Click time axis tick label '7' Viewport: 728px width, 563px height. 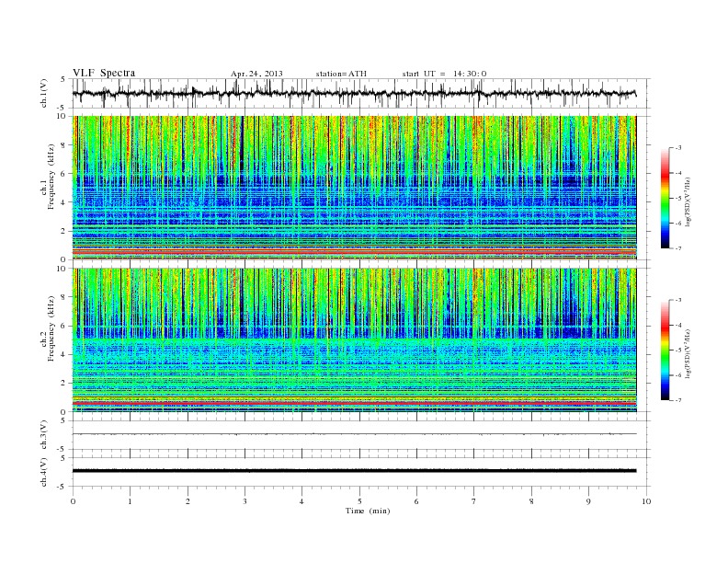pyautogui.click(x=474, y=501)
